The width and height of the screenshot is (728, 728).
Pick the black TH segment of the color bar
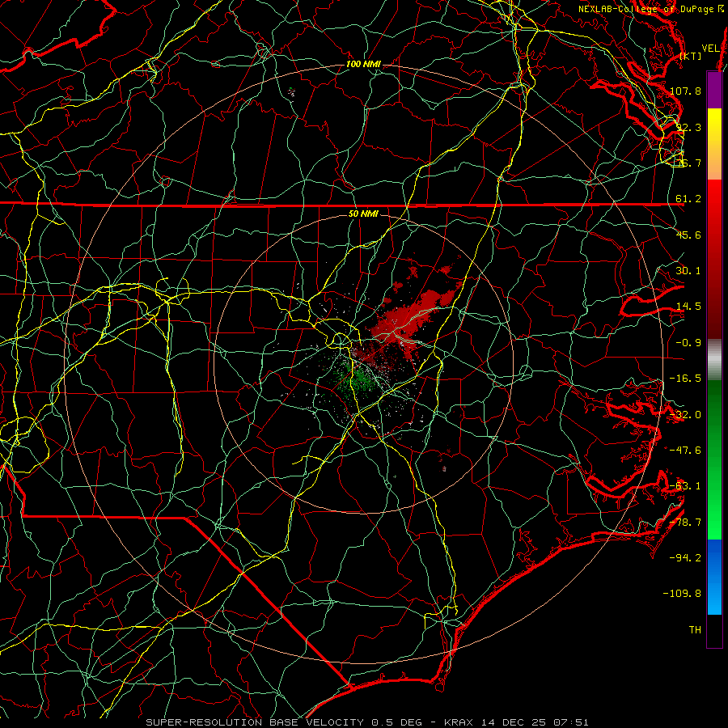[x=714, y=631]
